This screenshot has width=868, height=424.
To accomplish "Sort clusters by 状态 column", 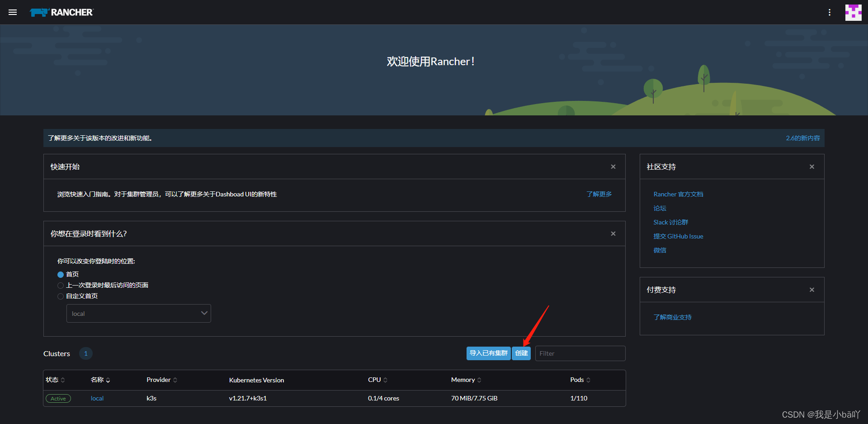I will coord(55,380).
